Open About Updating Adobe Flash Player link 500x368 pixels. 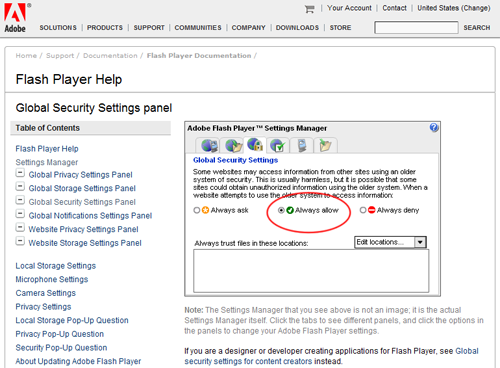78,361
